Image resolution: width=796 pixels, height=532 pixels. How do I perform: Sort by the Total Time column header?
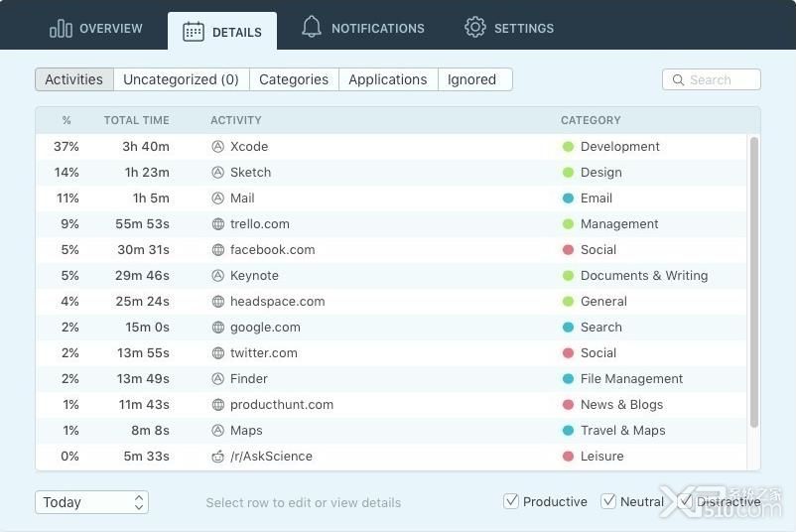(137, 120)
